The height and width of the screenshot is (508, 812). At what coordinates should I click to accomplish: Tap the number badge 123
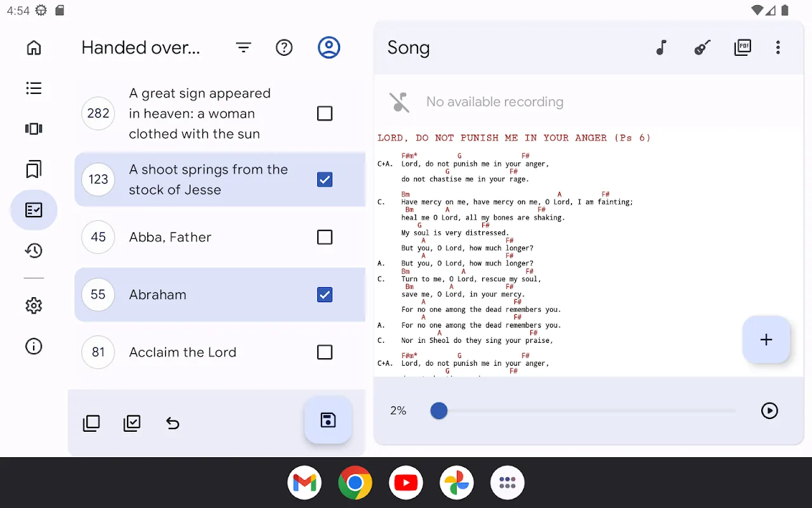click(98, 180)
